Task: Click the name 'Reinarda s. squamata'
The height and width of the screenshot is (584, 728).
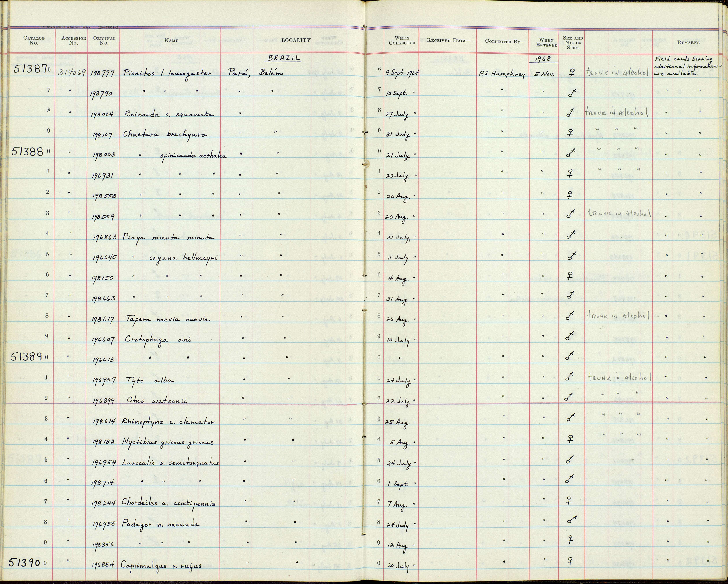Action: (169, 114)
